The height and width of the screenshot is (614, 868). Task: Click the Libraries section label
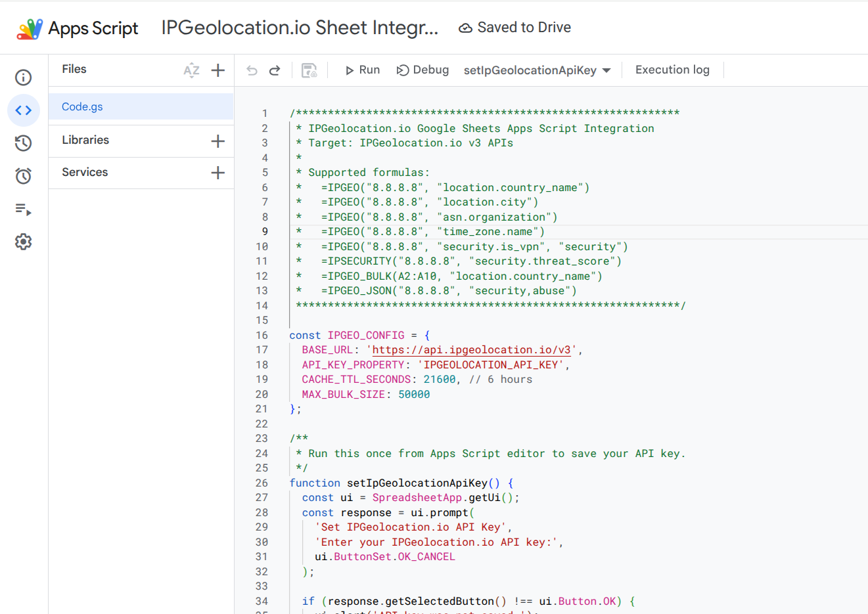(x=85, y=140)
